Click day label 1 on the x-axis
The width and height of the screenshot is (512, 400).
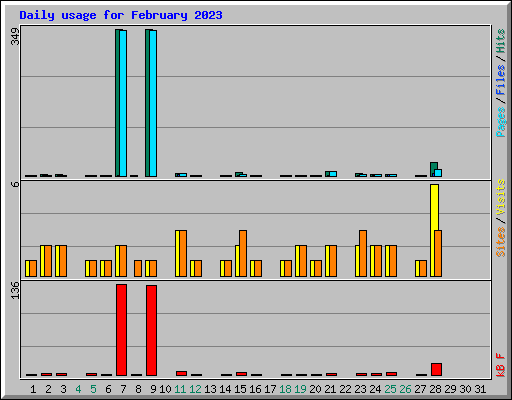tap(33, 389)
